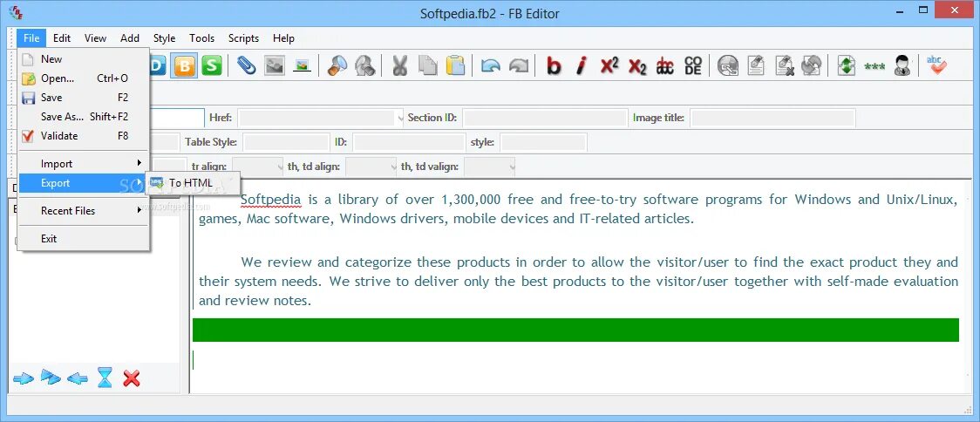Image resolution: width=980 pixels, height=422 pixels.
Task: Click the insert link globe icon
Action: pos(728,65)
